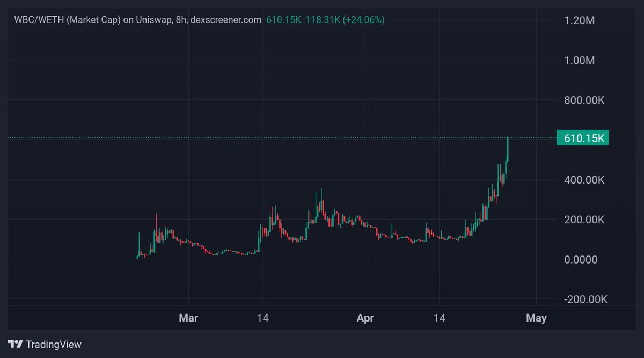This screenshot has width=644, height=358.
Task: Click the Apr date axis label
Action: (365, 318)
